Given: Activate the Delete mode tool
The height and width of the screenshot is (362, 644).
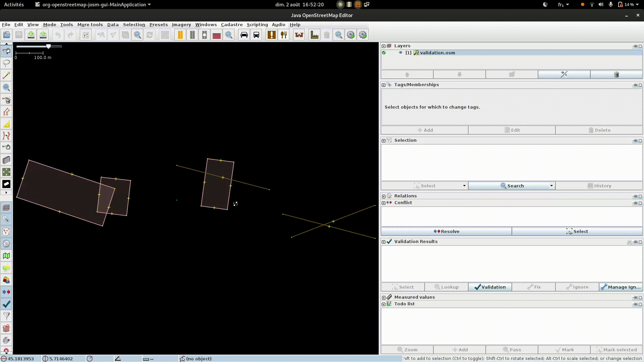Looking at the screenshot, I should (6, 100).
